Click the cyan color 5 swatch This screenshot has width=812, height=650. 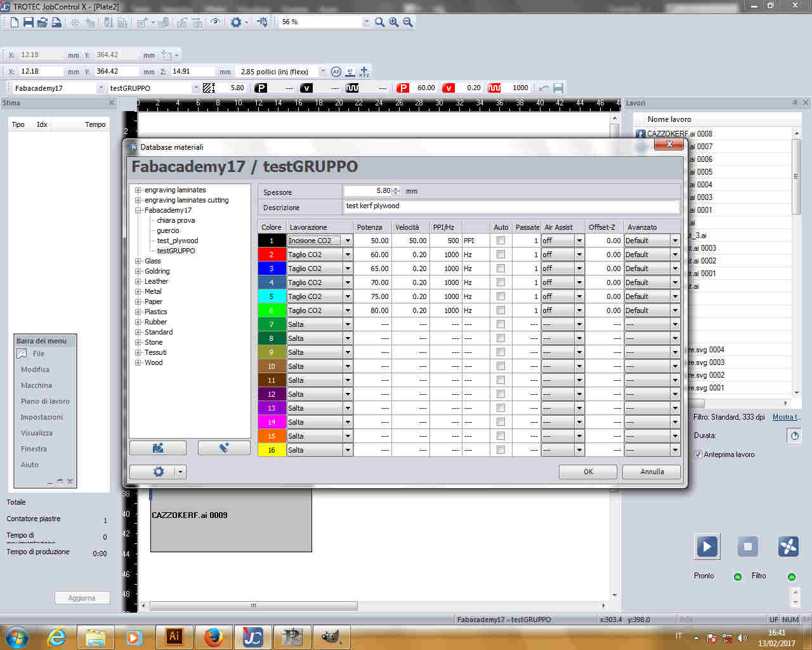coord(272,296)
